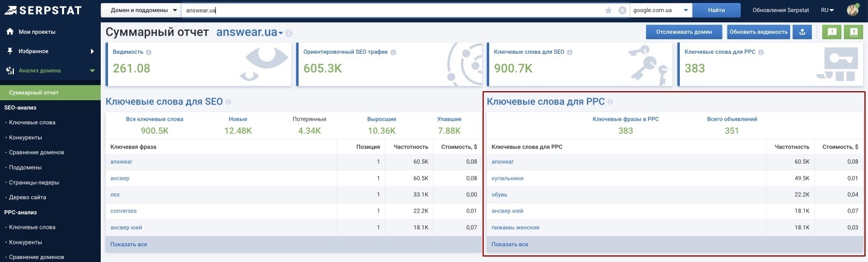
Task: Click the 49.5K frequency for купальники
Action: point(800,178)
